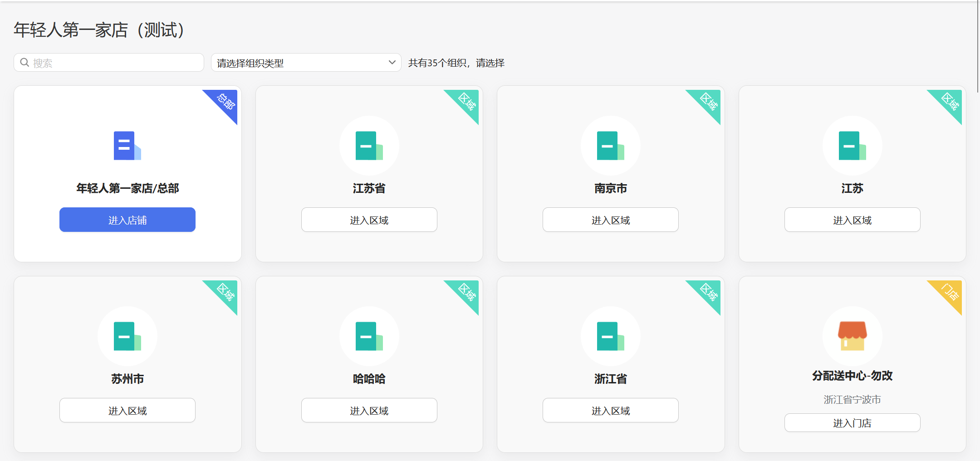Click the 江苏省 card title
Image resolution: width=980 pixels, height=461 pixels.
(x=369, y=188)
